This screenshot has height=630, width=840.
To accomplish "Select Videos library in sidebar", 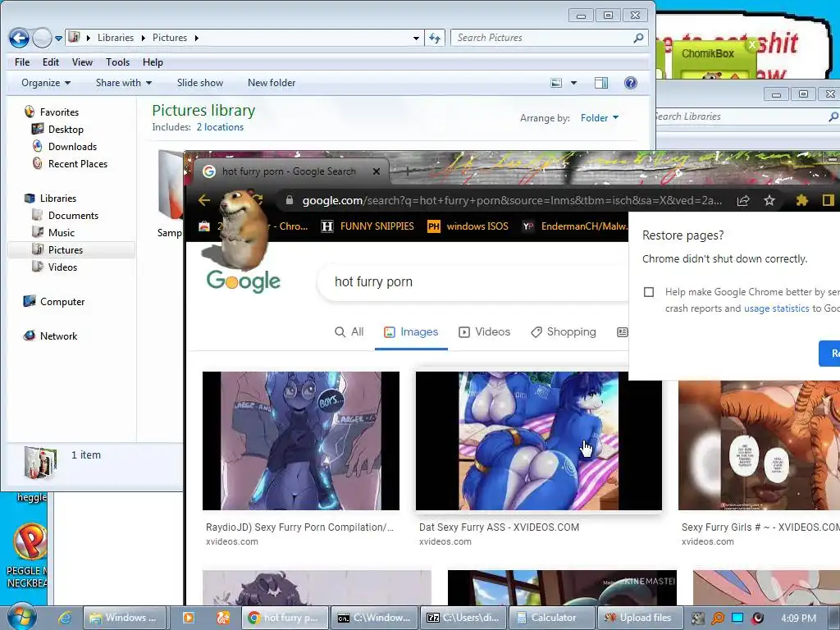I will pyautogui.click(x=54, y=267).
